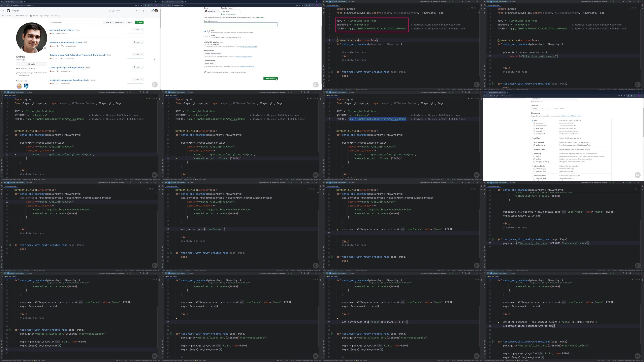
Task: Open the plus create-new dropdown in GitHub header
Action: 138,11
